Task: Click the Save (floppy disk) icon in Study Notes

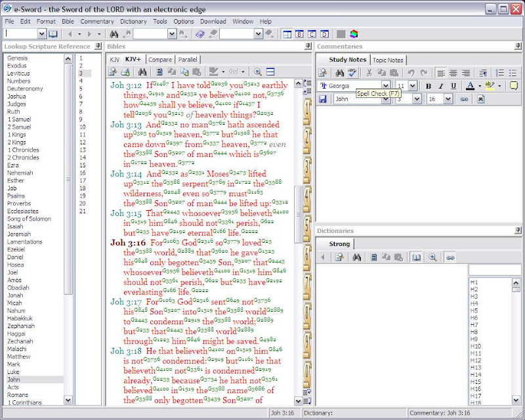Action: click(x=323, y=99)
